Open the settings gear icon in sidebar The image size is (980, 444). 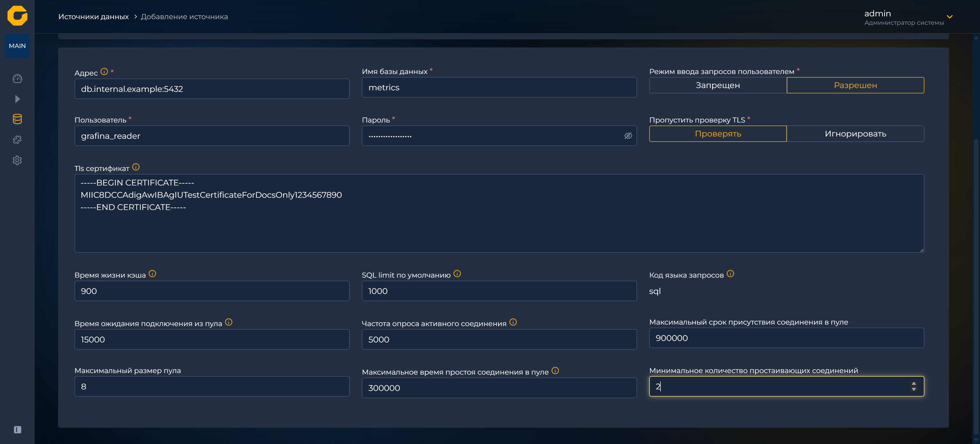(x=17, y=160)
